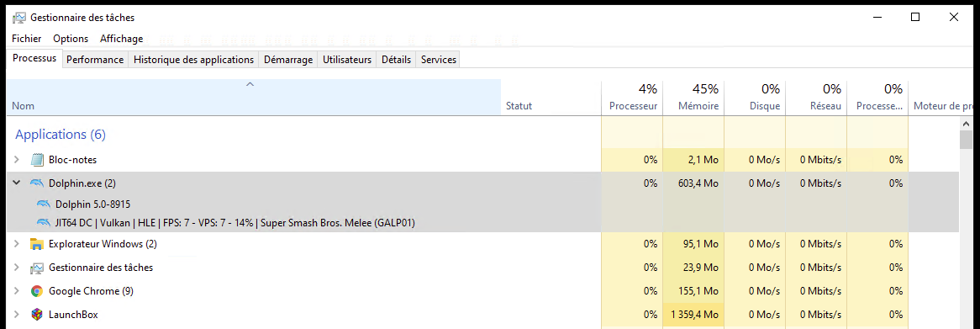Switch to the Démarrage tab
980x329 pixels.
tap(288, 60)
